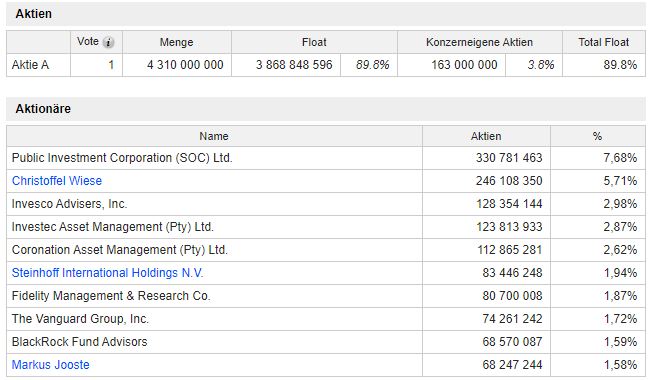The image size is (653, 380).
Task: Select Fidelity Management & Research Co.
Action: point(111,295)
